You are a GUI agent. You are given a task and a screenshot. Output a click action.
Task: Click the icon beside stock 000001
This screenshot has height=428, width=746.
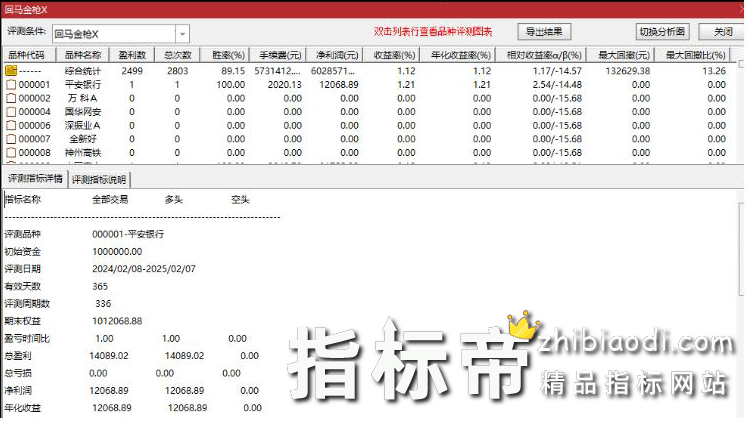[11, 85]
